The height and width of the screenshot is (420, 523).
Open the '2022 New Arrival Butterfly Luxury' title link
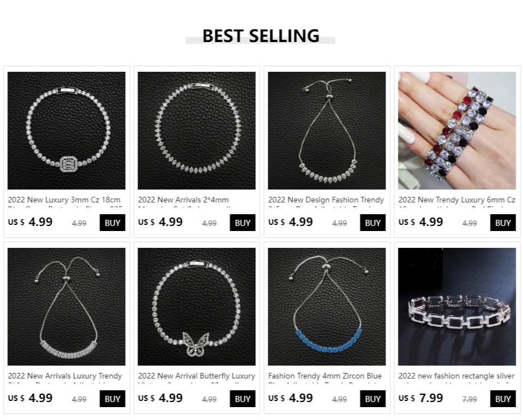click(x=196, y=376)
